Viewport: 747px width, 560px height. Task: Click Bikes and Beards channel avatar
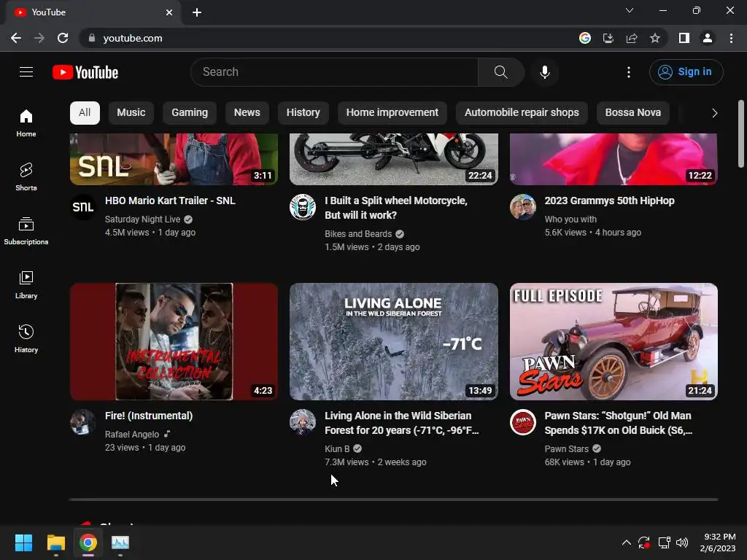(303, 207)
